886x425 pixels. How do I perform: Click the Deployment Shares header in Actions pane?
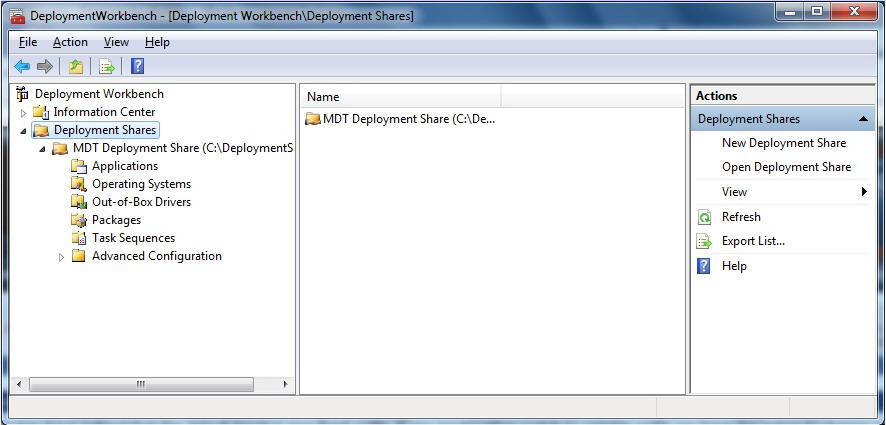[x=783, y=119]
